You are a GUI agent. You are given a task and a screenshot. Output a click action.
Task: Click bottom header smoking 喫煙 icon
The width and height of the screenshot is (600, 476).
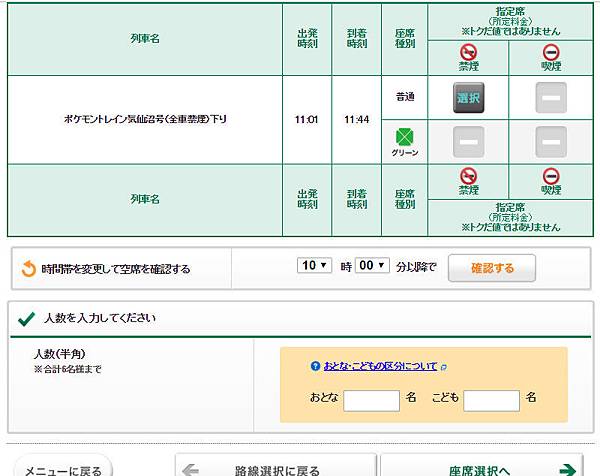551,176
